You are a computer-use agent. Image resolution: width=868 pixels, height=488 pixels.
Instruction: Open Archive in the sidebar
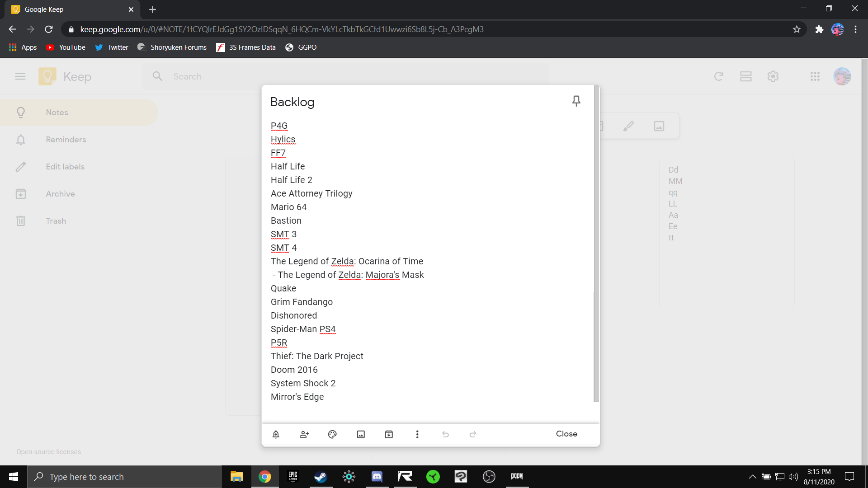pos(79,194)
